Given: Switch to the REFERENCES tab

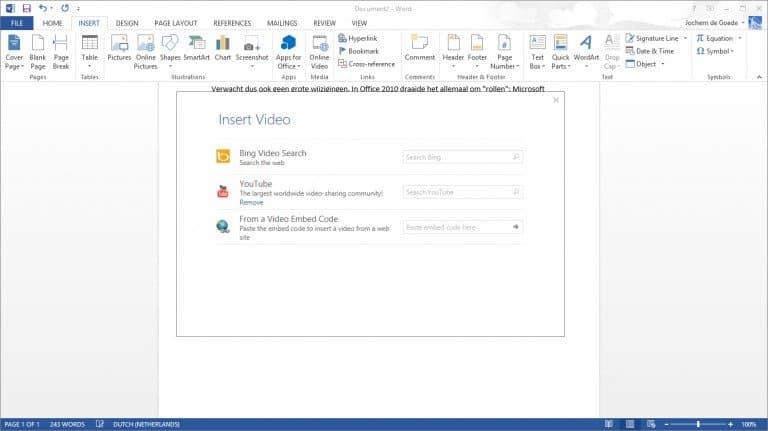Looking at the screenshot, I should coord(232,23).
